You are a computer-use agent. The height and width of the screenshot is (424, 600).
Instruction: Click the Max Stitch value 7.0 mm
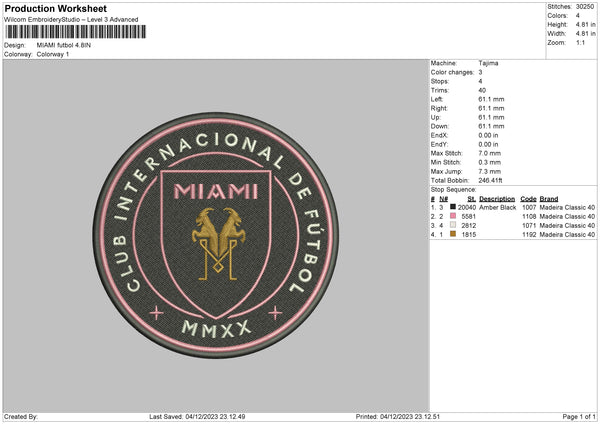click(x=489, y=153)
